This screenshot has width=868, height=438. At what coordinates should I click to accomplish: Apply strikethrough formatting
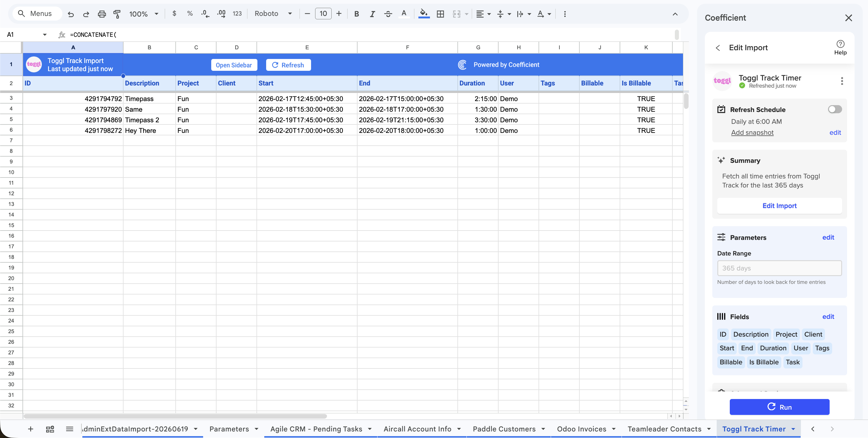click(x=388, y=14)
